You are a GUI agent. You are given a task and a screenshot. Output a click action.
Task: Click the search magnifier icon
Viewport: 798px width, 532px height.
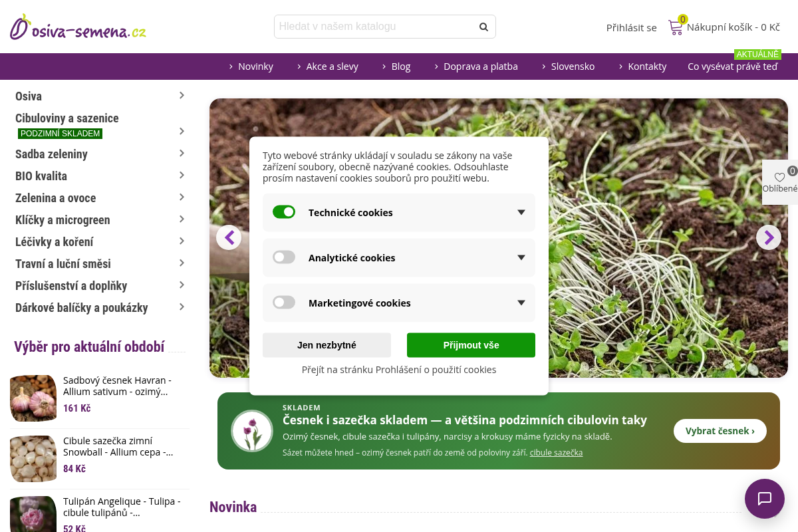483,27
